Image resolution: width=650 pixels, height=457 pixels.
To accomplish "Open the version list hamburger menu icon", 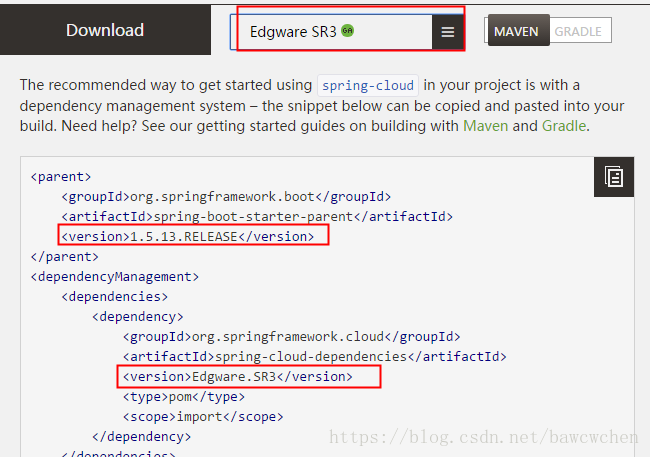I will click(x=448, y=32).
